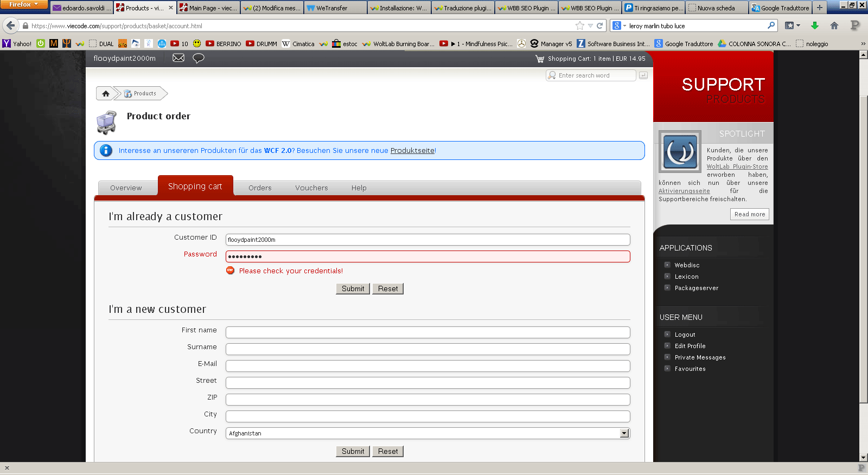Image resolution: width=868 pixels, height=475 pixels.
Task: Click the home breadcrumb icon
Action: tap(106, 94)
